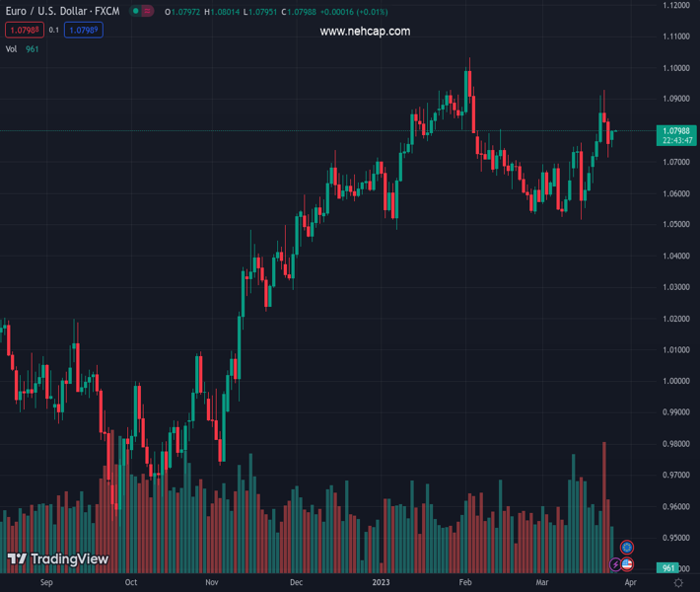Click the 0.1 order quantity field
Image resolution: width=700 pixels, height=592 pixels.
pyautogui.click(x=53, y=31)
